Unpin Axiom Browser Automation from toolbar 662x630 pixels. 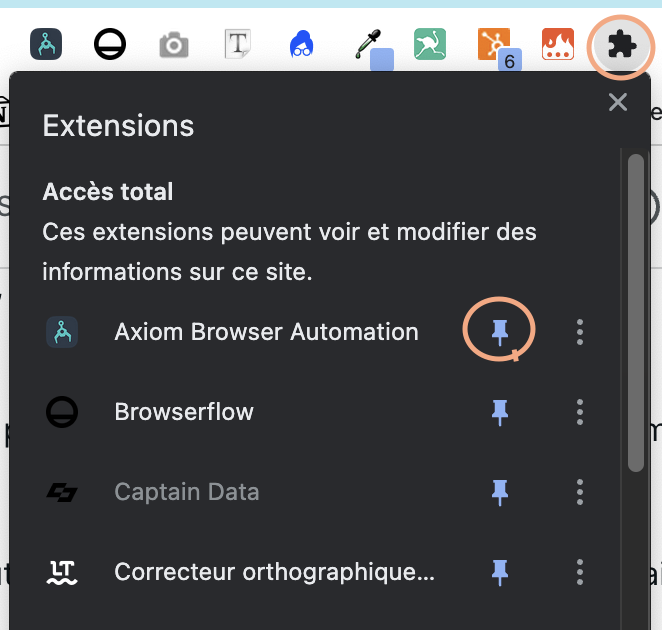[x=500, y=332]
